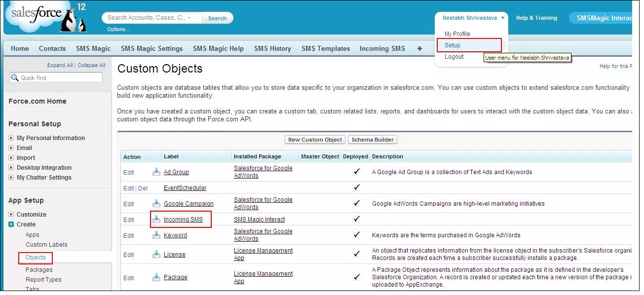This screenshot has width=644, height=295.
Task: Click the managed package icon beside Ad Group
Action: coord(156,172)
